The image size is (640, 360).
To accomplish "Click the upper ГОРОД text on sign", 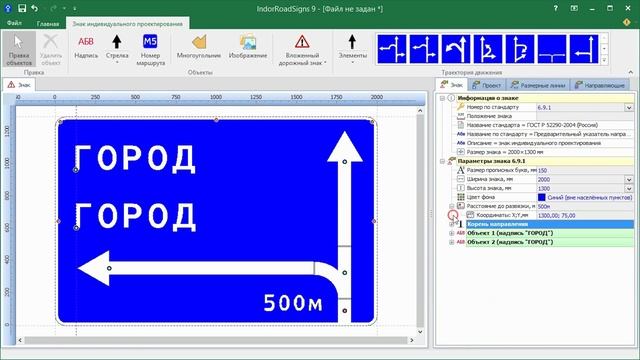I will pos(135,158).
